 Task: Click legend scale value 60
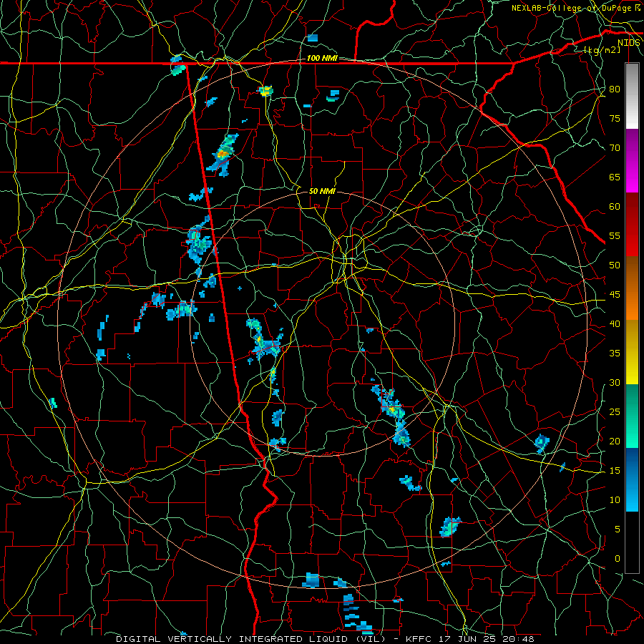click(x=615, y=207)
